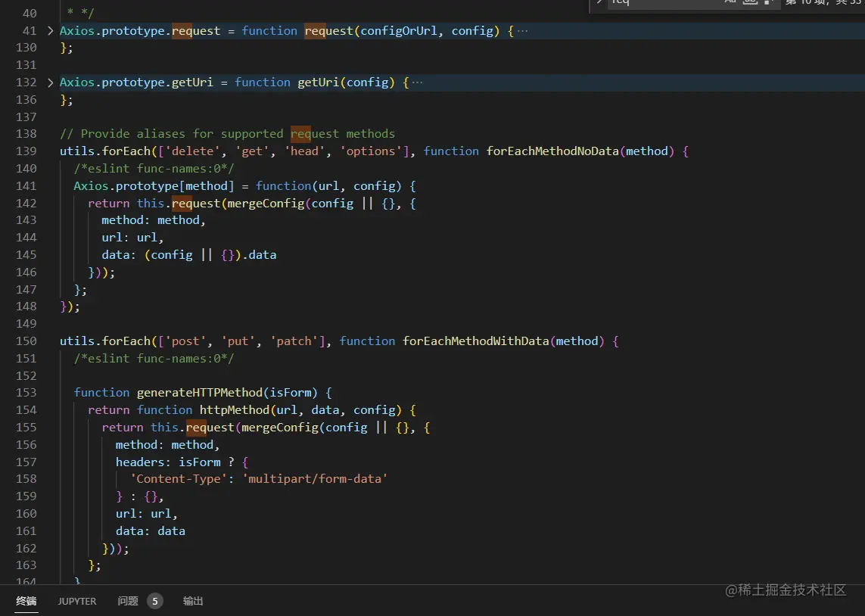Switch to the 终端 terminal tab

(x=26, y=601)
